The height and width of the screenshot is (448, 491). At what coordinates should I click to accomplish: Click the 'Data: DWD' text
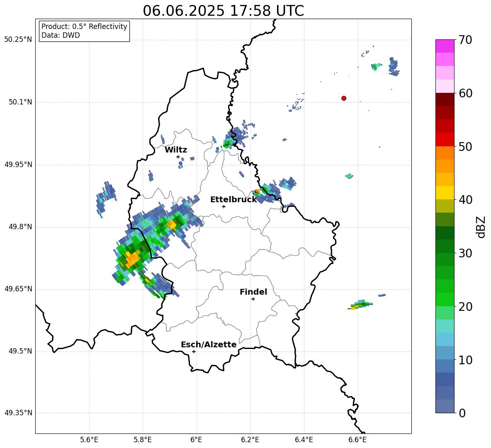point(61,35)
